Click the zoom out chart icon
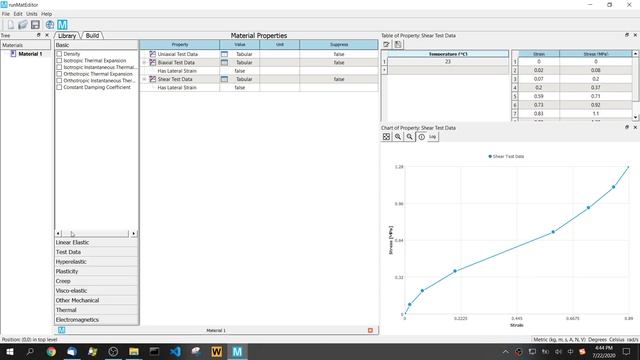Viewport: 640px width, 360px height. pos(409,137)
